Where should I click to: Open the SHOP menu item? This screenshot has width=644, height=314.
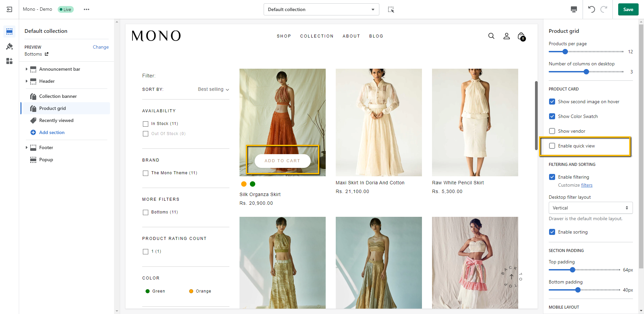click(284, 36)
